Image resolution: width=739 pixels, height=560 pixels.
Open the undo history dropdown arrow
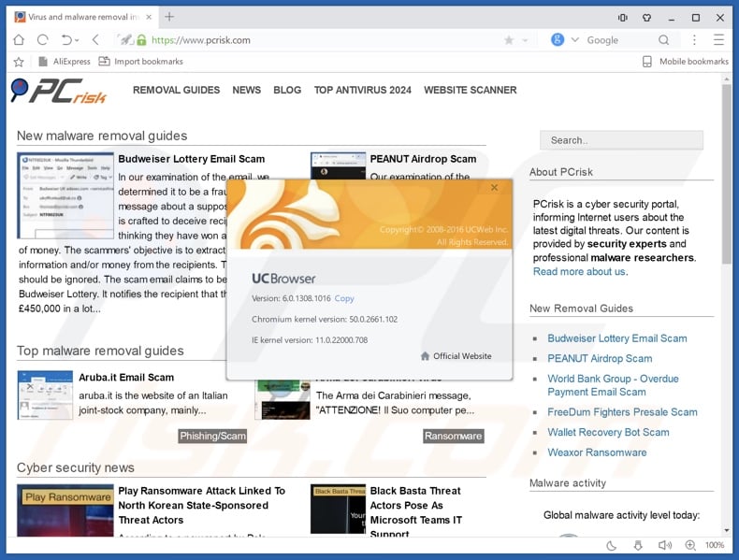click(x=77, y=41)
